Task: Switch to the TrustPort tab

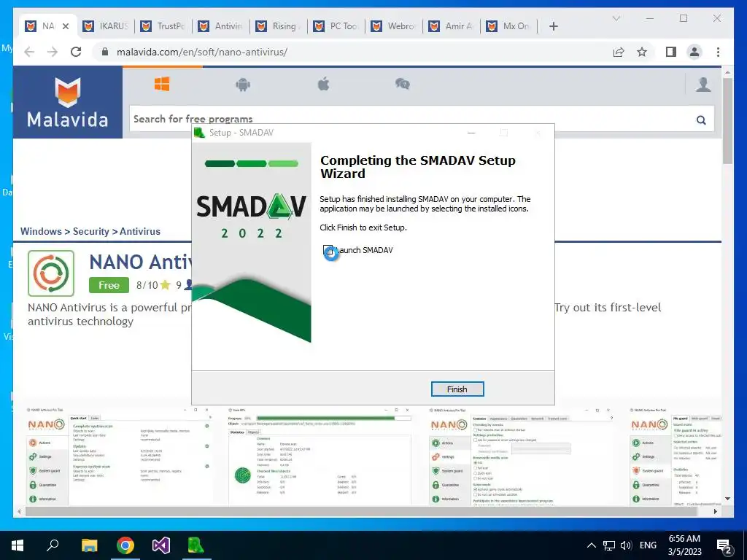Action: (x=163, y=26)
